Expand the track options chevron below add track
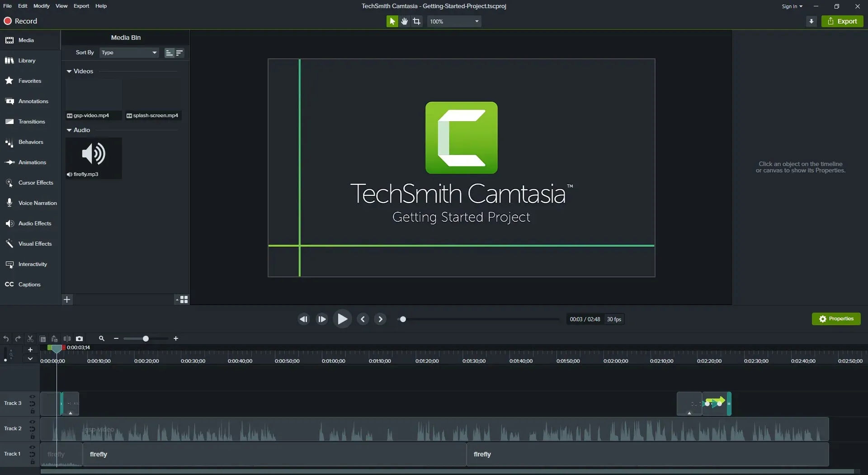This screenshot has height=475, width=868. [x=30, y=359]
